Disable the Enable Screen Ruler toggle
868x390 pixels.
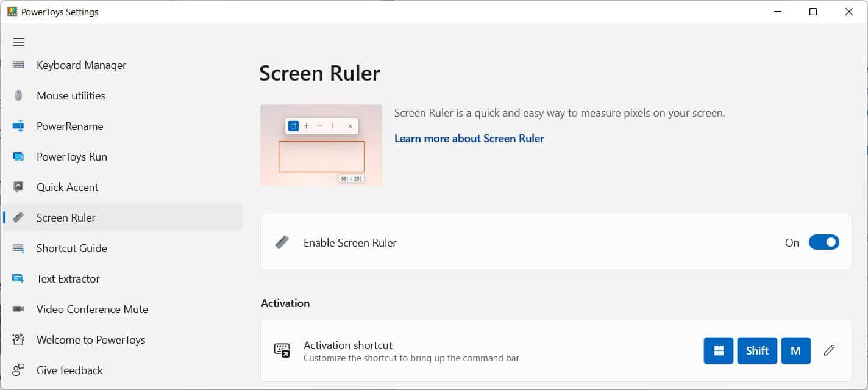tap(824, 243)
